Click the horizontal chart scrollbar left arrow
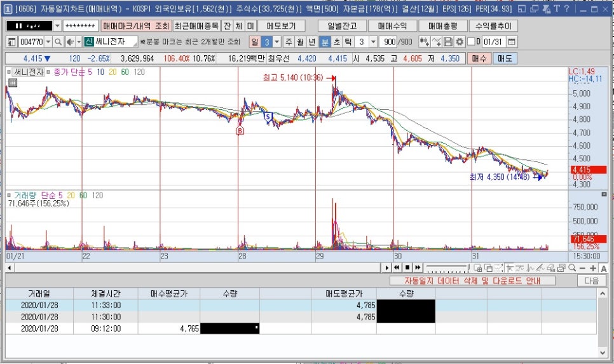This screenshot has width=614, height=364. click(x=9, y=268)
